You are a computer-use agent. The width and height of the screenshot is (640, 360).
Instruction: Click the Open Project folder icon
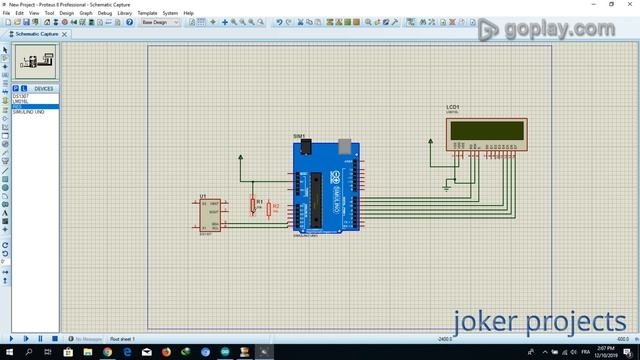coord(17,22)
